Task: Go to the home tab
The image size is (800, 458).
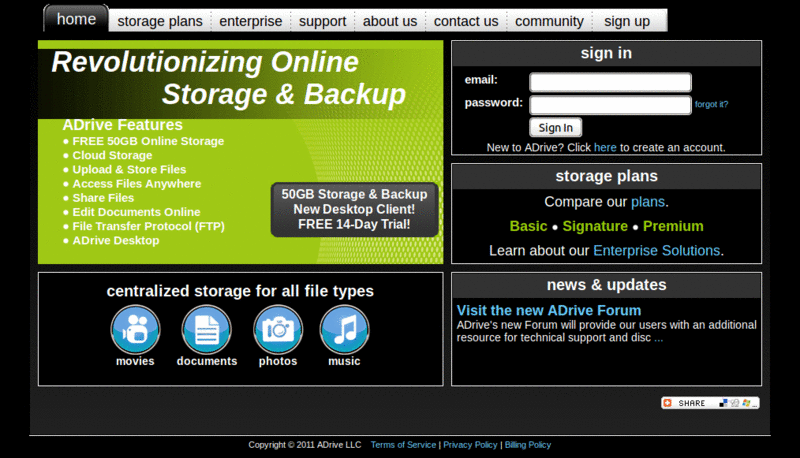Action: coord(77,19)
